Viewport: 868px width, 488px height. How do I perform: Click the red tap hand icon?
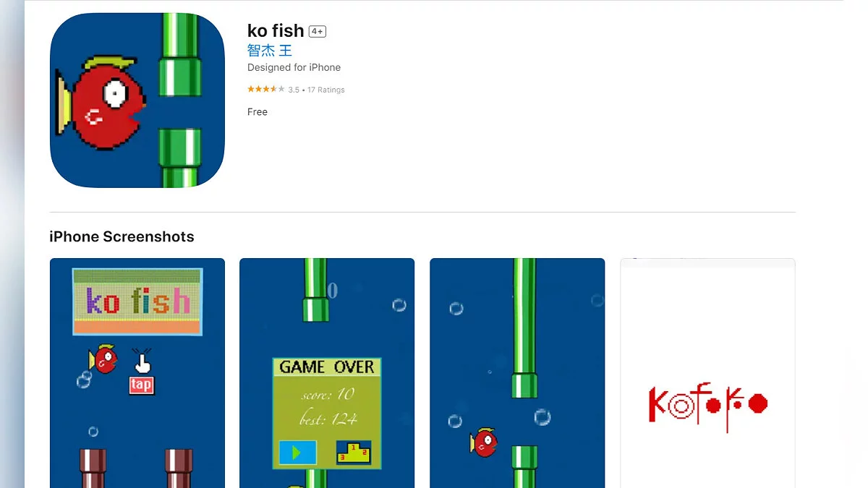click(x=142, y=372)
